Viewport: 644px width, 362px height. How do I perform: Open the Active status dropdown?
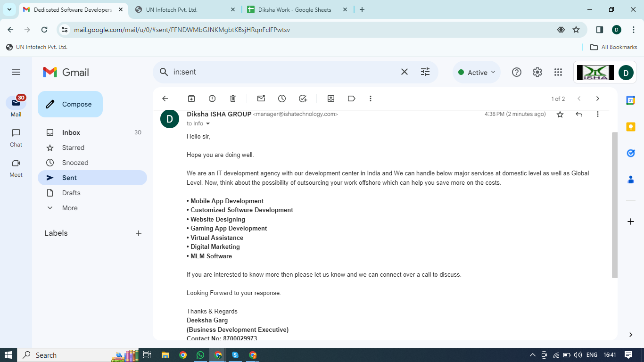click(x=477, y=72)
